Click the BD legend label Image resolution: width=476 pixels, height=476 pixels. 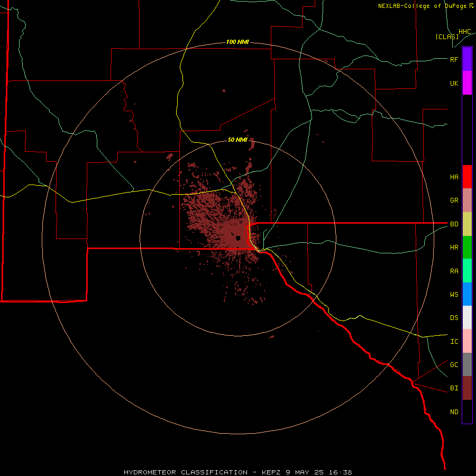454,224
